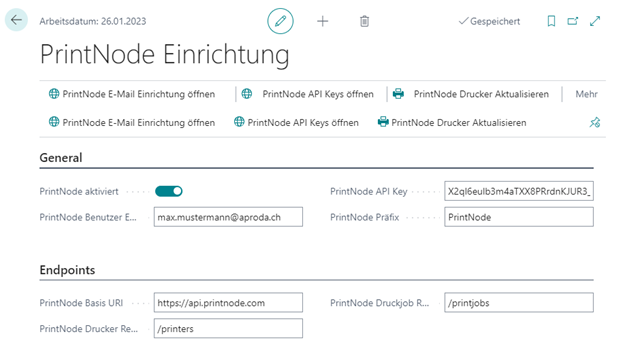Click the trash delete icon
The width and height of the screenshot is (642, 362).
(x=364, y=21)
